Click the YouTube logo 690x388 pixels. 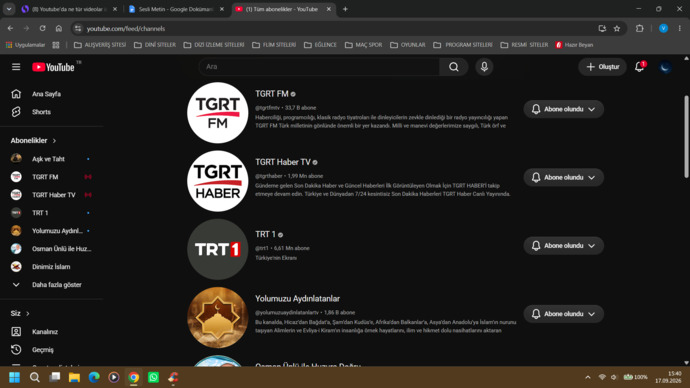[x=53, y=67]
